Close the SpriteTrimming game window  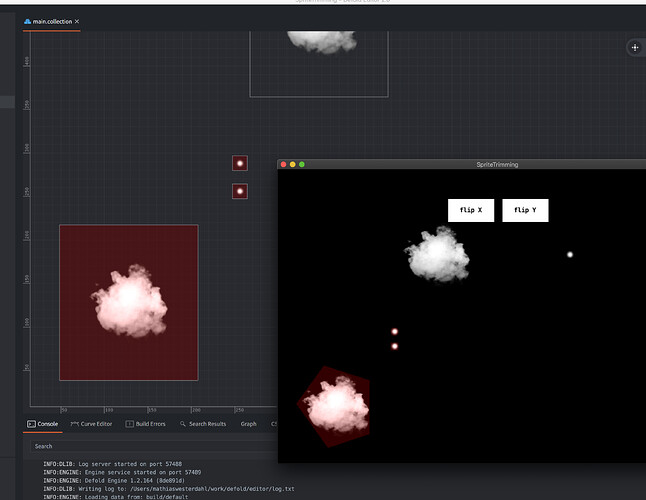284,164
